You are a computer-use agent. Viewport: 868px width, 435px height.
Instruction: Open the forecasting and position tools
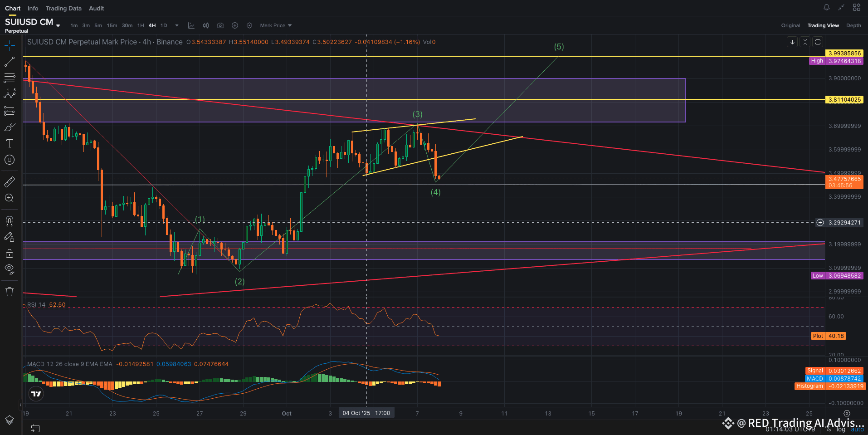(x=10, y=111)
